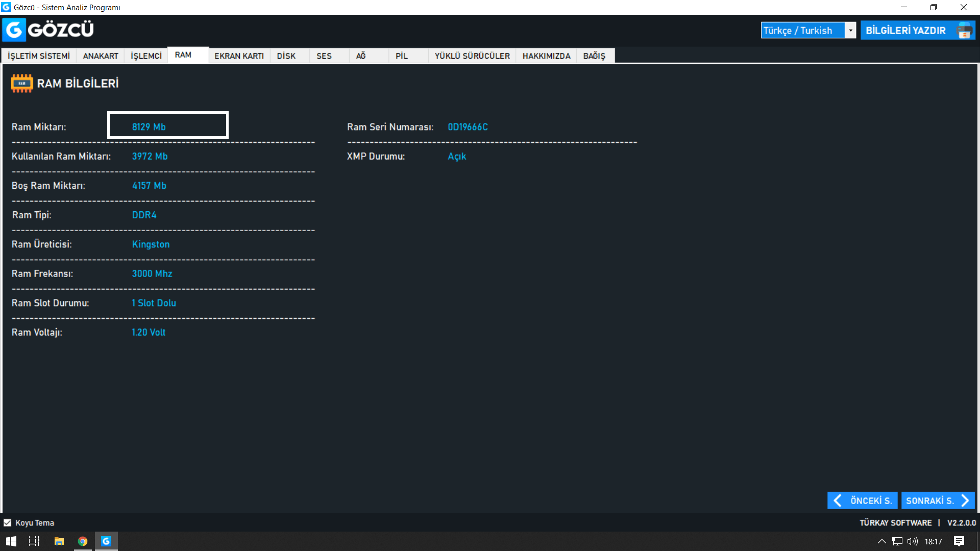Open File Explorer from the taskbar
This screenshot has width=980, height=551.
click(x=59, y=541)
